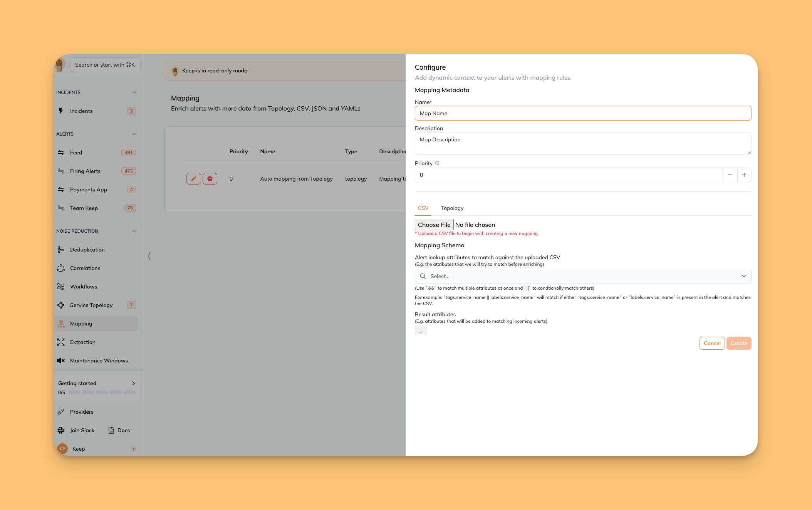812x510 pixels.
Task: Click the Cancel button
Action: pos(712,343)
